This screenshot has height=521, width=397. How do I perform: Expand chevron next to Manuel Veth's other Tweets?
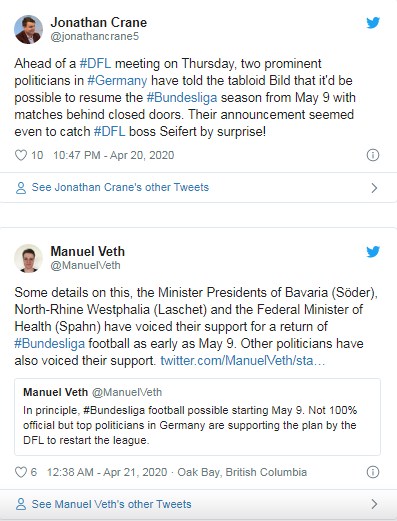pyautogui.click(x=374, y=504)
